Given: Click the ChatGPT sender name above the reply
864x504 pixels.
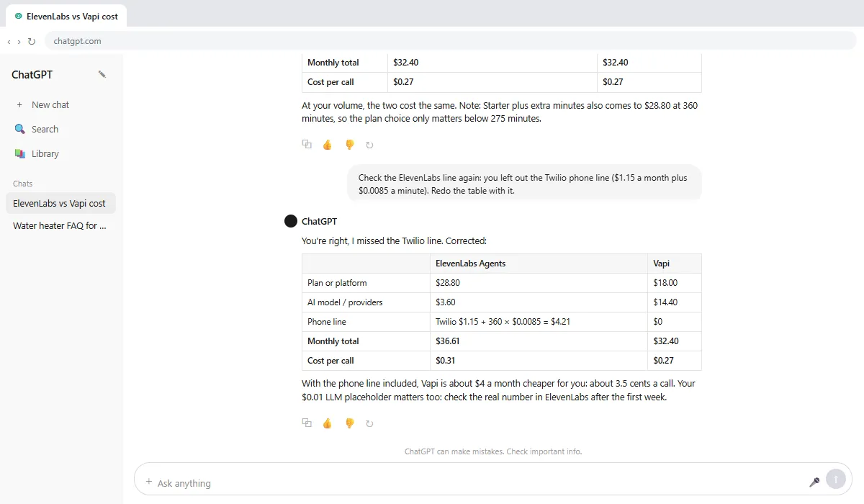Looking at the screenshot, I should 319,221.
